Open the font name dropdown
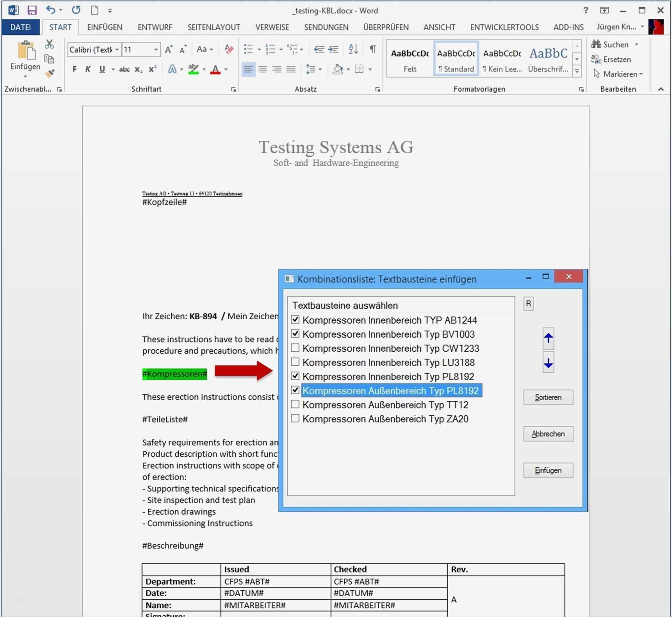Screen dimensions: 672x617 [117, 50]
